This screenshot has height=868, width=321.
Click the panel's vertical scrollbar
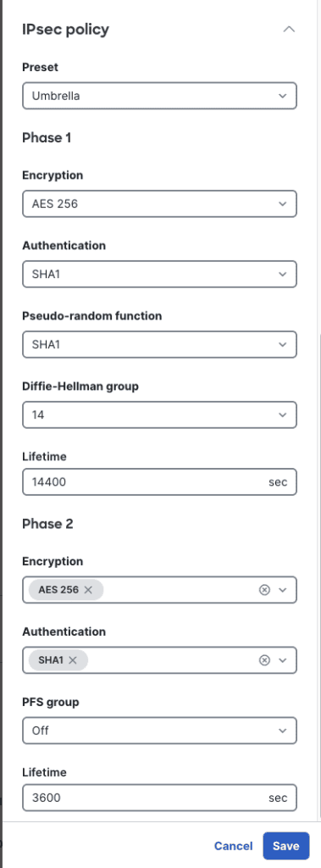tap(318, 576)
